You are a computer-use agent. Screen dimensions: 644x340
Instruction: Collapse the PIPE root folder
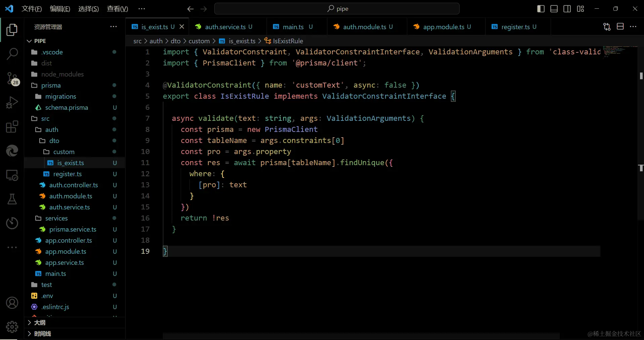(75, 41)
